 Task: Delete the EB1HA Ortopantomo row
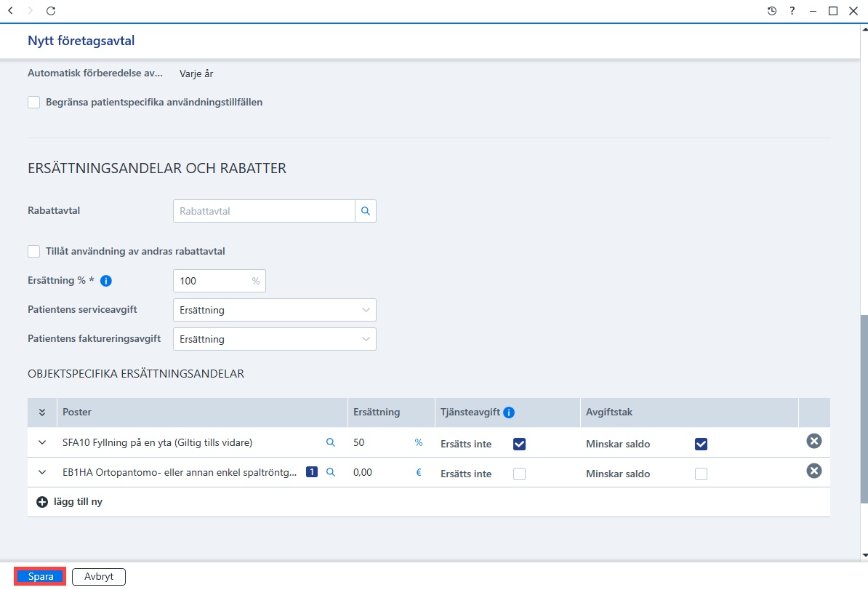coord(813,471)
